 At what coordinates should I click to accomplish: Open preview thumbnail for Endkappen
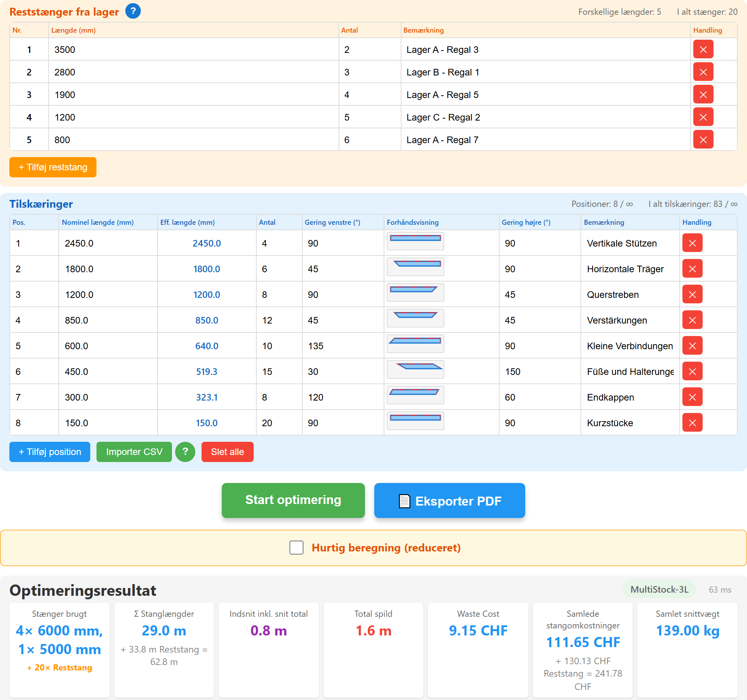coord(416,395)
